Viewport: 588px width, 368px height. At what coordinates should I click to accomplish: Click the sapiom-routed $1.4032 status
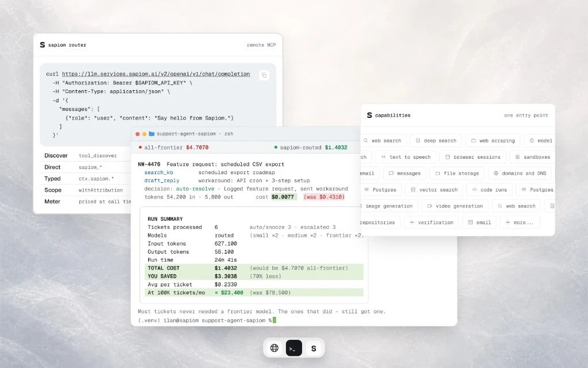coord(311,148)
